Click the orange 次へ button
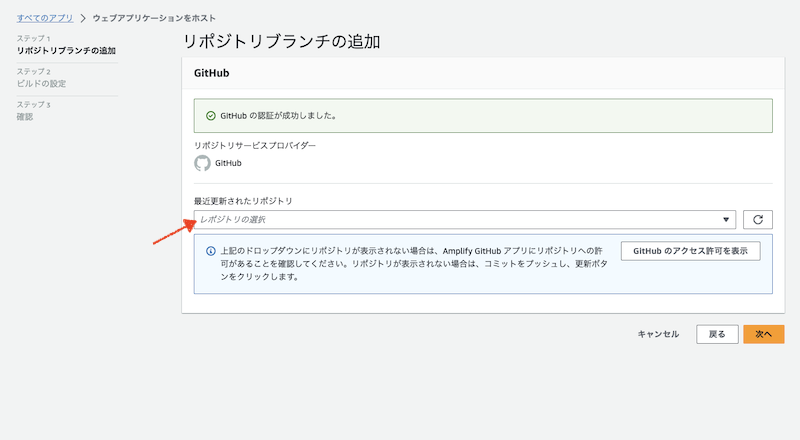 (x=763, y=334)
